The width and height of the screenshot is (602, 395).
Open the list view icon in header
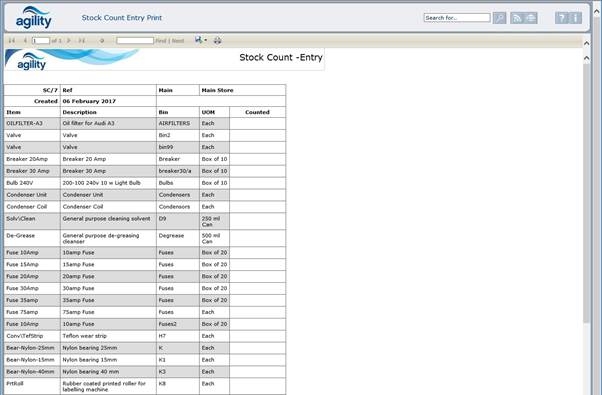(x=531, y=18)
